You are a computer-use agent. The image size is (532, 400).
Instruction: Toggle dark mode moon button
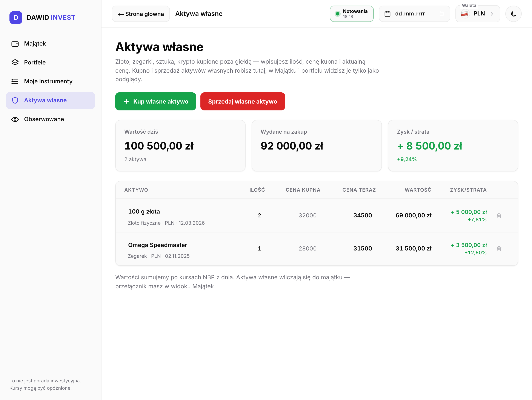514,14
